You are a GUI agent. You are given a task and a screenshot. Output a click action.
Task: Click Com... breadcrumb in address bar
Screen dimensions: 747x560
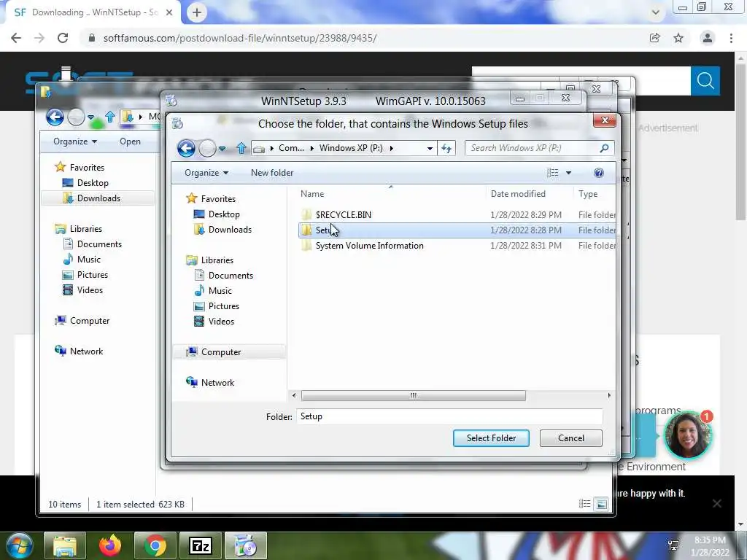[x=291, y=148]
